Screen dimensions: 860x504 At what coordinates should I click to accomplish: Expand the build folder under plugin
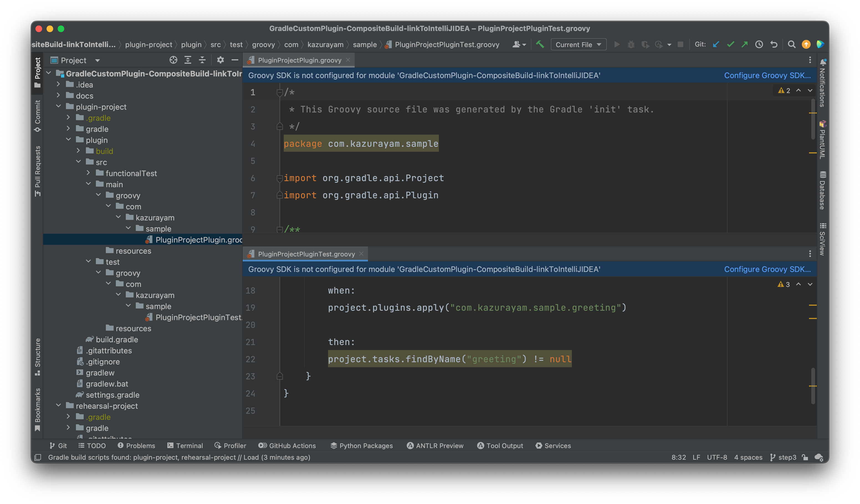[78, 151]
